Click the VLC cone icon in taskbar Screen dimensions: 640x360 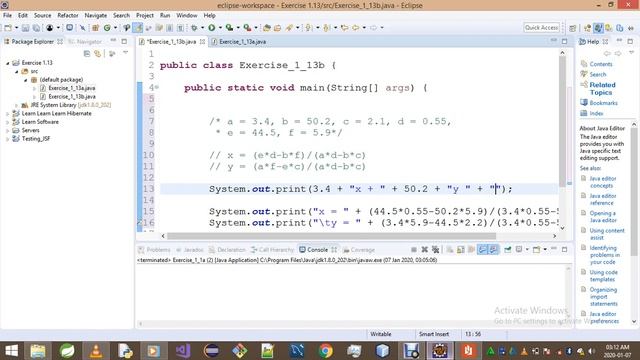pyautogui.click(x=96, y=351)
